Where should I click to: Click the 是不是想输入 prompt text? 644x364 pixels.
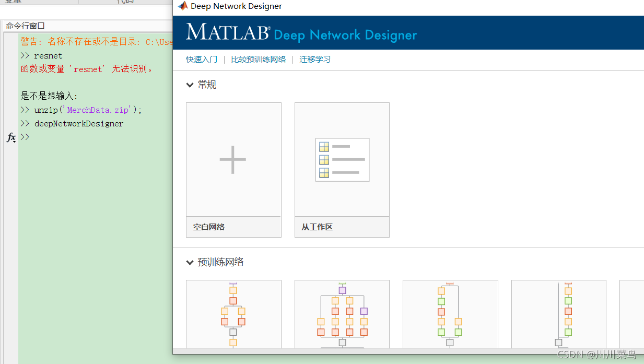pyautogui.click(x=49, y=96)
